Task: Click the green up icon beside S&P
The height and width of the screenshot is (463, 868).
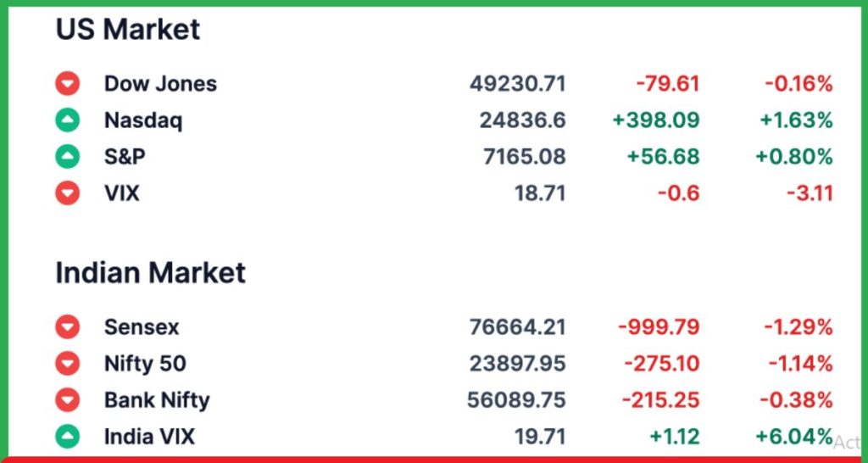Action: [67, 157]
